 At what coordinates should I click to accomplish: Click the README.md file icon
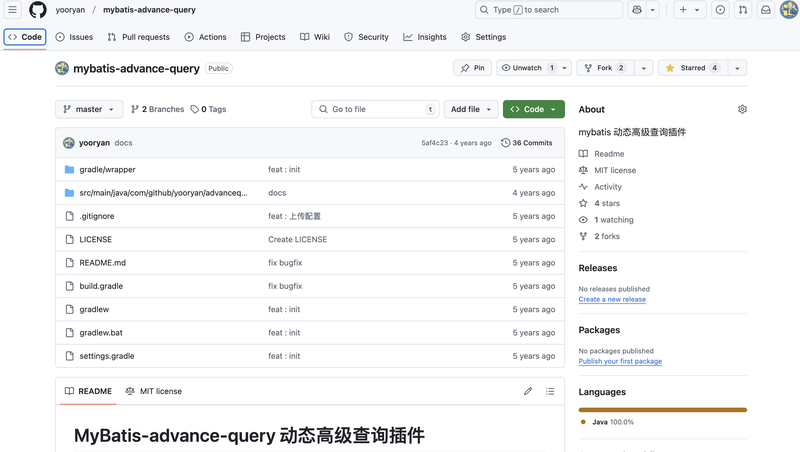coord(69,263)
